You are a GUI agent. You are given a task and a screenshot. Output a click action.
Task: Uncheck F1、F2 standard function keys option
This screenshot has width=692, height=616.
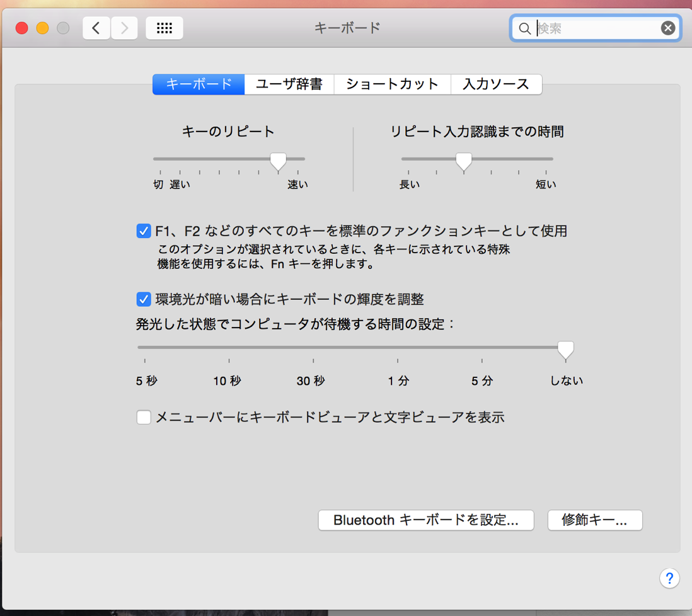(144, 231)
